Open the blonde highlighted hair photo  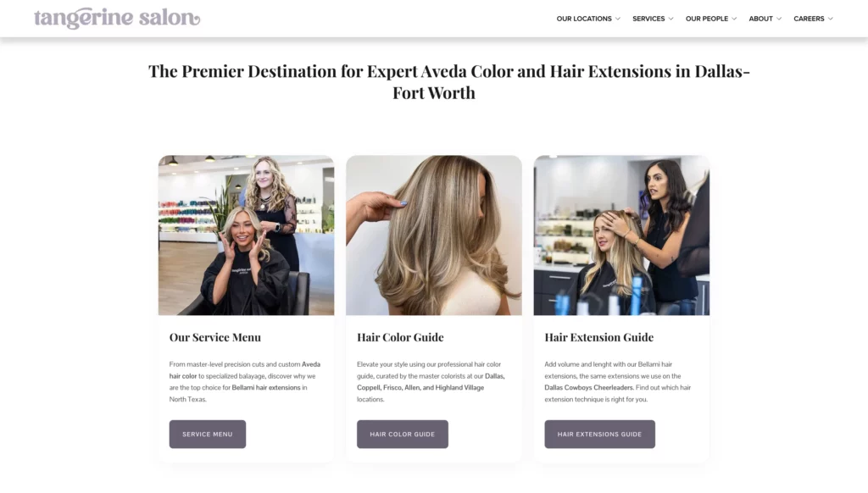pos(434,235)
